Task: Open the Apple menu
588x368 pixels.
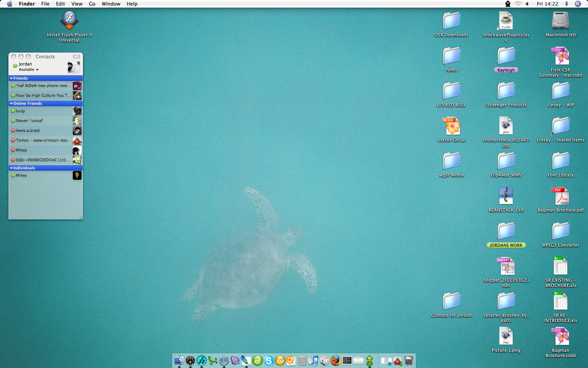Action: (x=9, y=4)
